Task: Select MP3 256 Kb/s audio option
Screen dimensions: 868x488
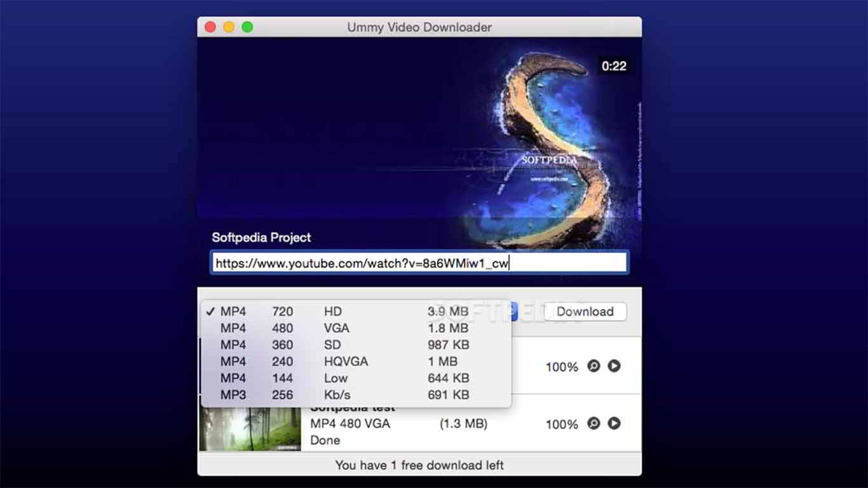Action: coord(356,394)
